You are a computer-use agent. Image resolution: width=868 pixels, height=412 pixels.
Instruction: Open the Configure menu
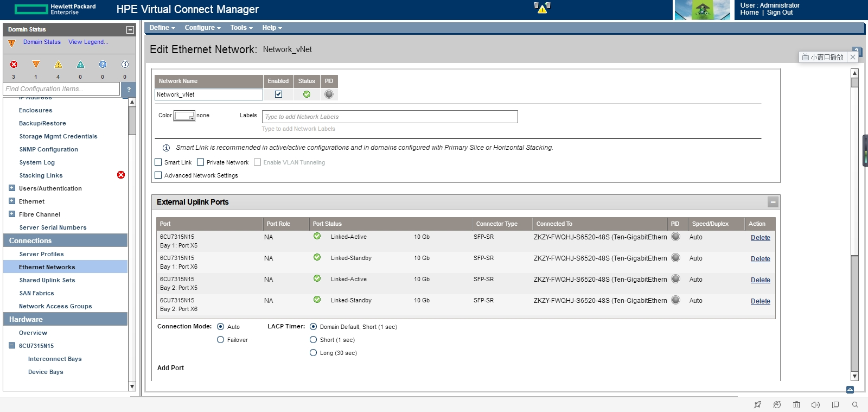[203, 28]
